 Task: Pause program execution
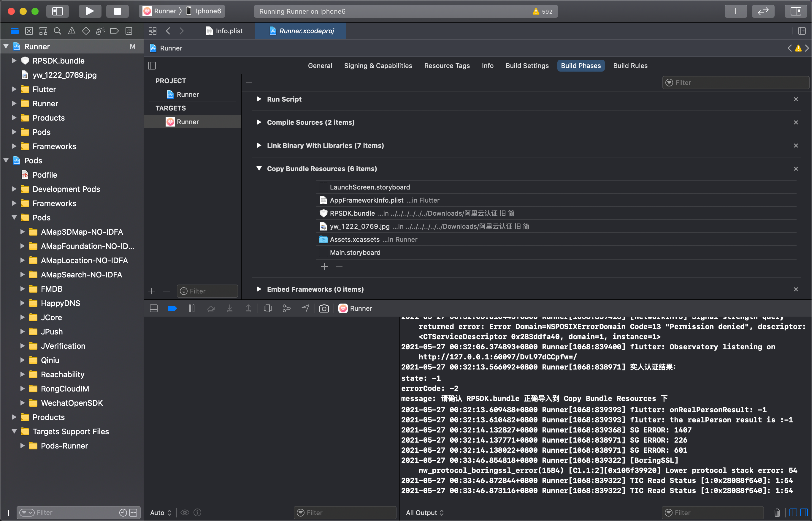pyautogui.click(x=192, y=308)
